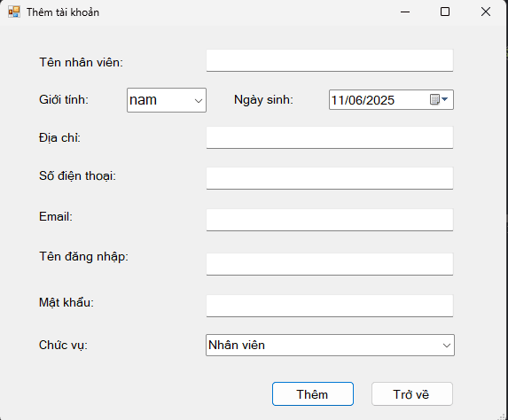This screenshot has height=420, width=508.
Task: Click the Thêm button
Action: point(313,394)
